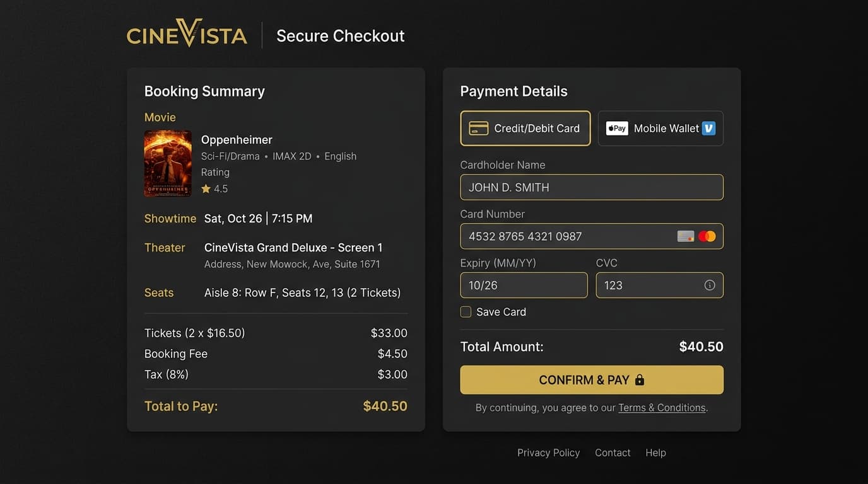The image size is (868, 484).
Task: Click the Venmo icon in Mobile Wallet
Action: point(708,129)
